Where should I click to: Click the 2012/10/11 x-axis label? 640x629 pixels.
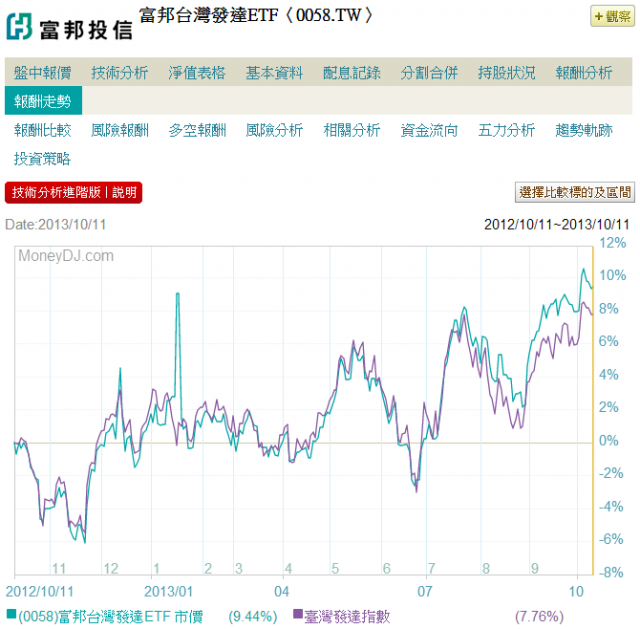tap(40, 591)
